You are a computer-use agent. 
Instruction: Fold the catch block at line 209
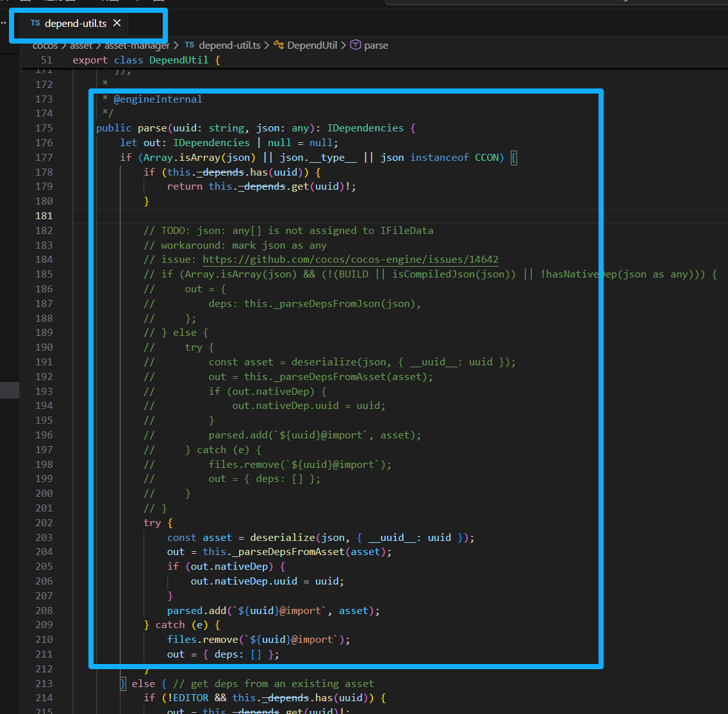pos(64,625)
